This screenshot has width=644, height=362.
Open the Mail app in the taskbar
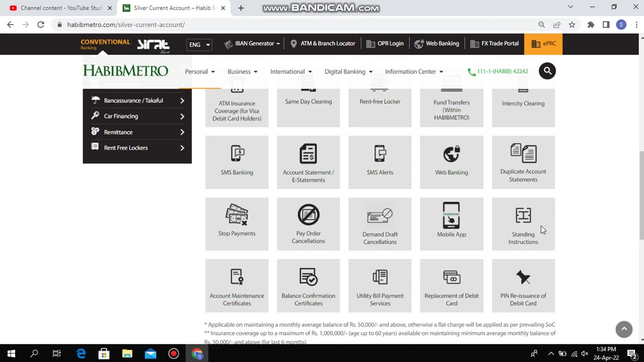coord(150,353)
